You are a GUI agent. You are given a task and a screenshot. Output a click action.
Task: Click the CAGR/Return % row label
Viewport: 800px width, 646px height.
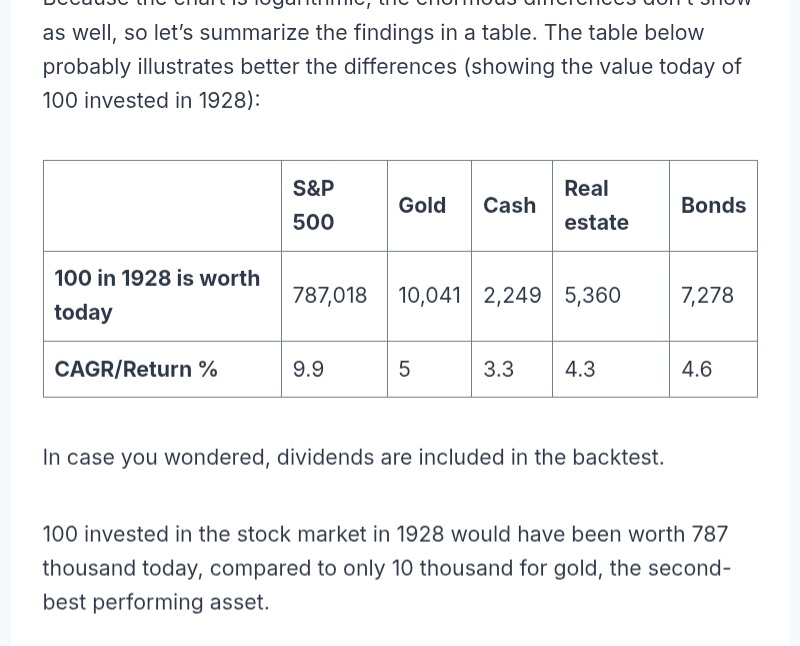(136, 369)
